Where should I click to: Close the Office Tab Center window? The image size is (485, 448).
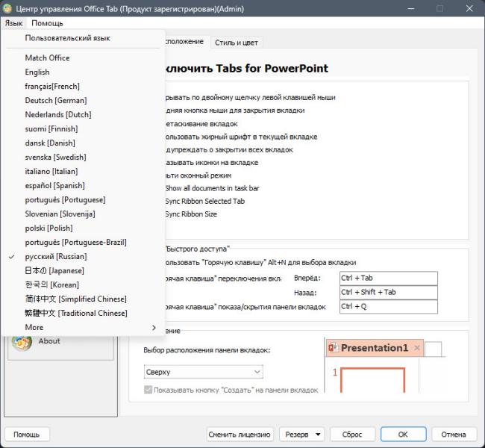469,8
